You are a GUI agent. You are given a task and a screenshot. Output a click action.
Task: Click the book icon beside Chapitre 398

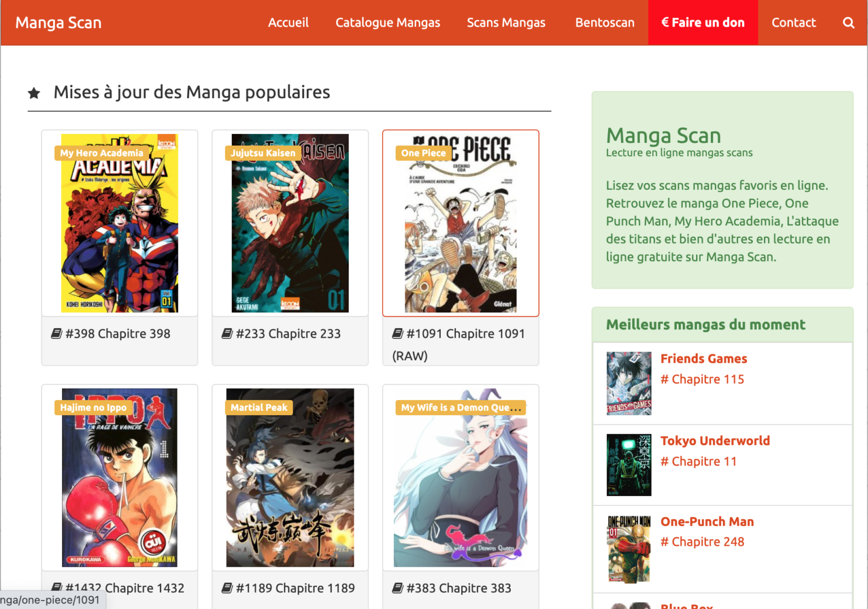click(x=57, y=334)
